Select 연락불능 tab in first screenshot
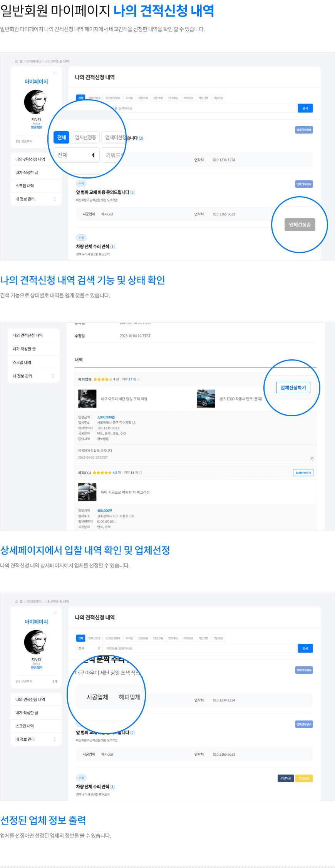 [173, 98]
